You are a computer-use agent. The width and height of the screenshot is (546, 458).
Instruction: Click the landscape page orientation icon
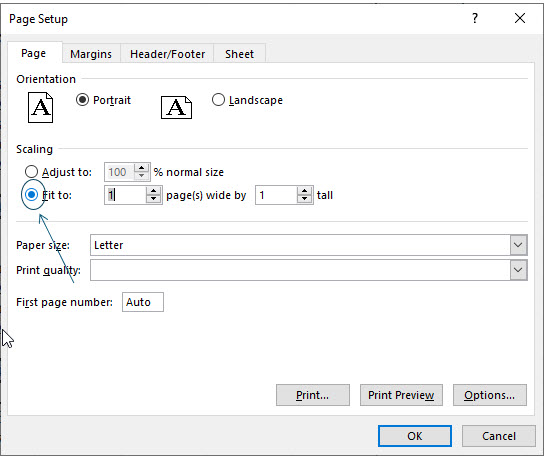tap(176, 107)
